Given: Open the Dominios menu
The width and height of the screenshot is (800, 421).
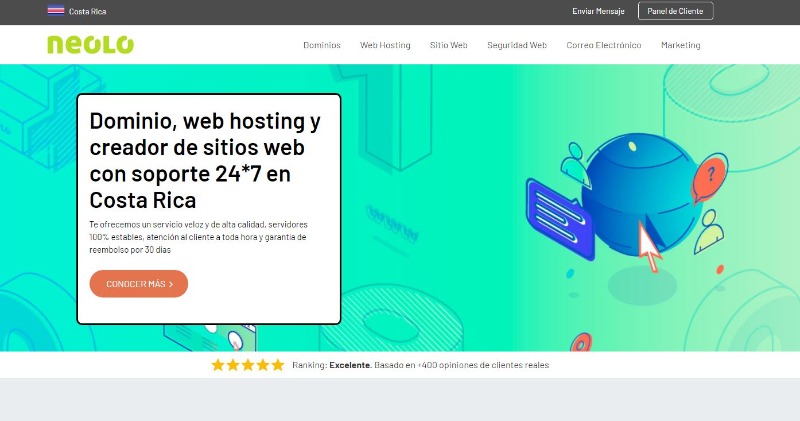Looking at the screenshot, I should click(x=322, y=45).
